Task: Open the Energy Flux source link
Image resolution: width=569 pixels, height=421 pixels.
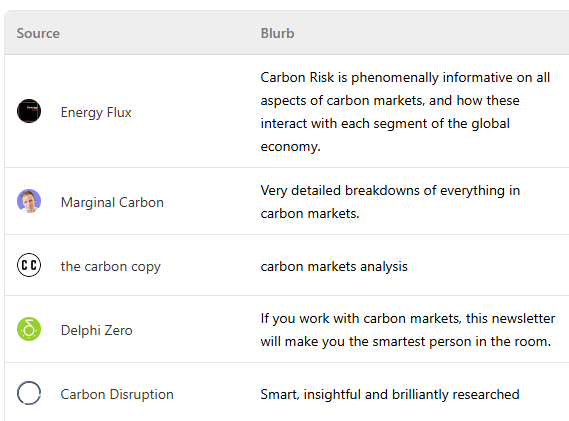Action: click(x=96, y=113)
